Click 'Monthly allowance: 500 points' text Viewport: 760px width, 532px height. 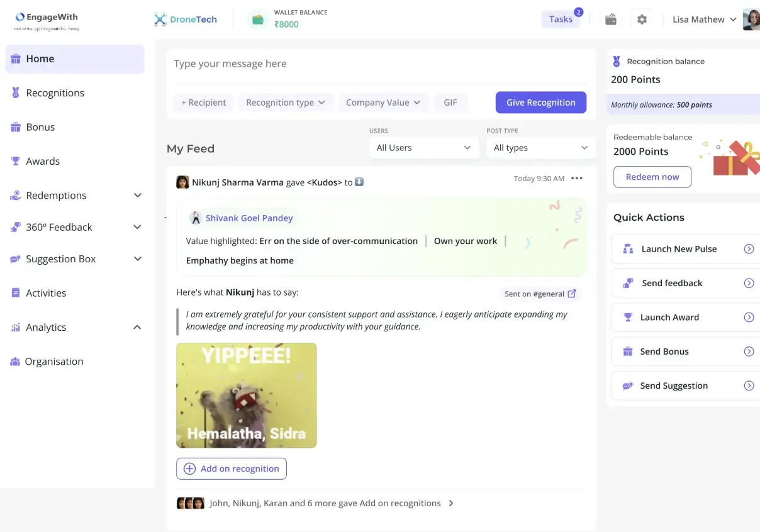(x=662, y=105)
